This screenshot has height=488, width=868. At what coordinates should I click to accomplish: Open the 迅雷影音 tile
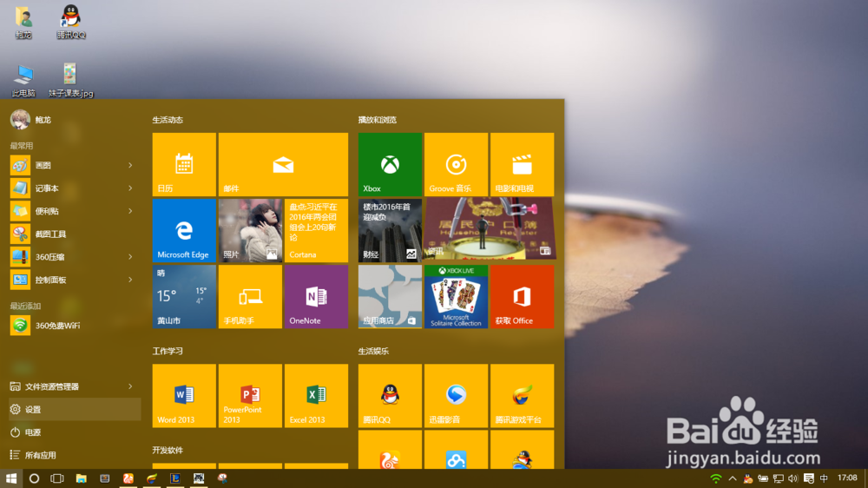click(x=457, y=395)
